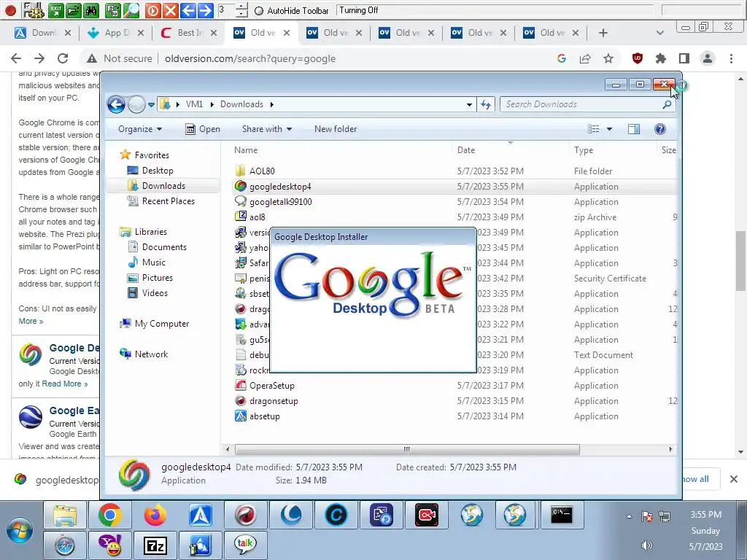Click the orange X icon in recorder toolbar
The width and height of the screenshot is (747, 560).
170,10
